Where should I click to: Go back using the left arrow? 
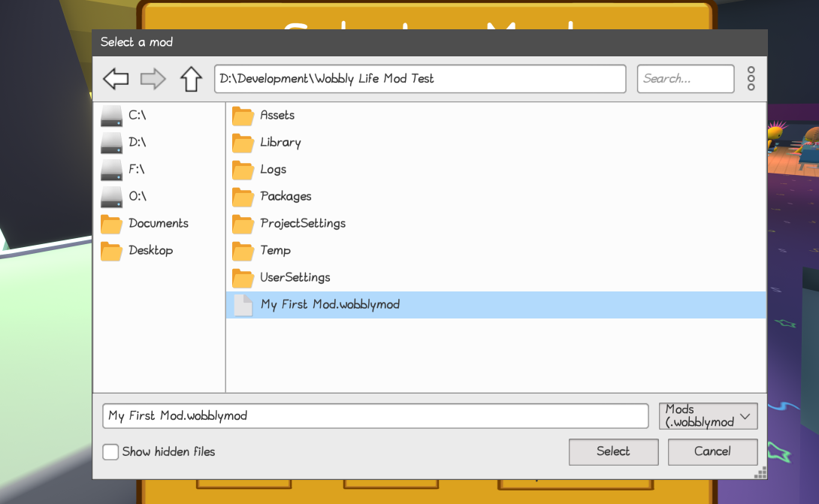point(116,79)
